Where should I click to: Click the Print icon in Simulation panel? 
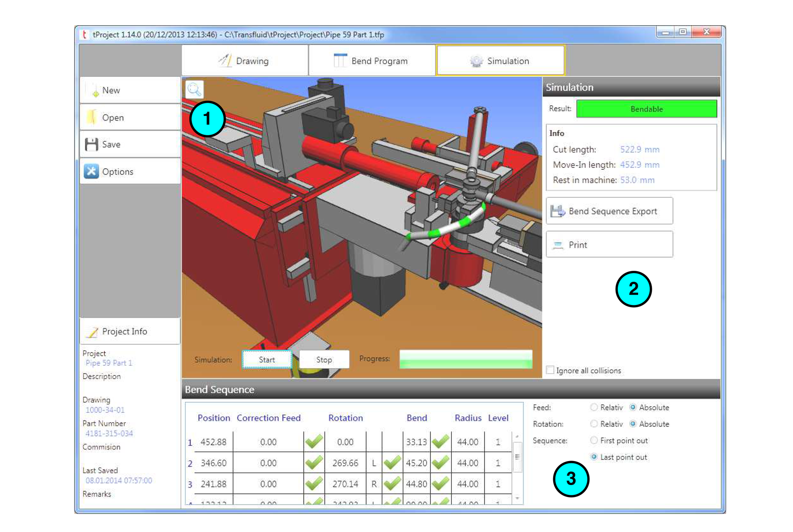(557, 244)
